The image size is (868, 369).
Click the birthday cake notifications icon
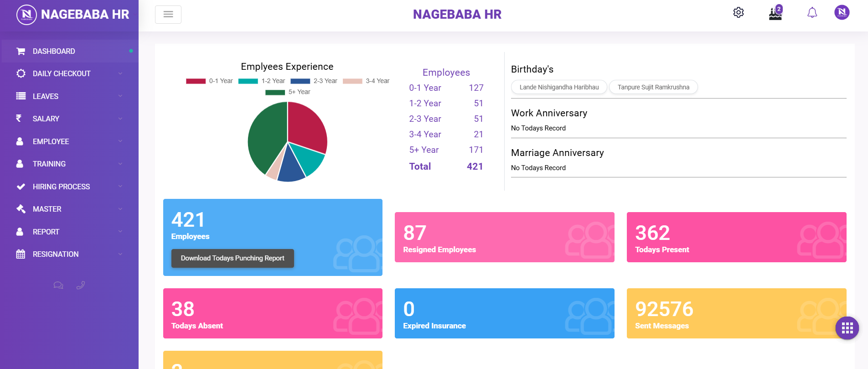775,13
